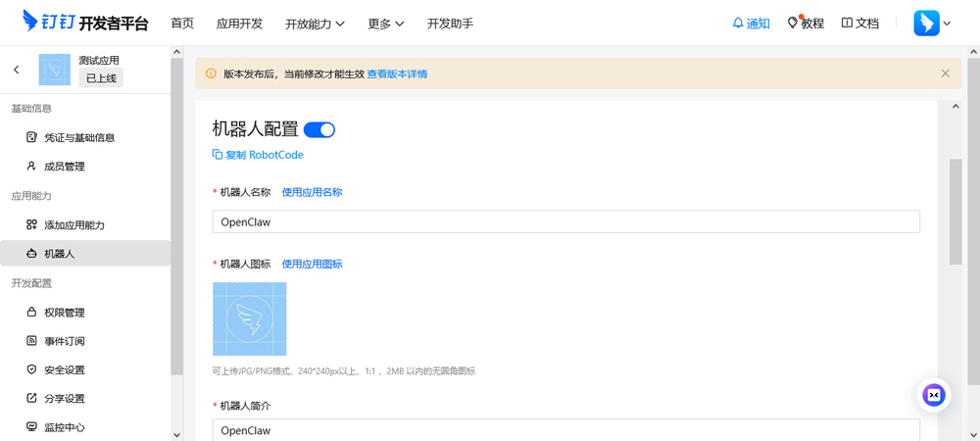
Task: Click the 查看版本详情 link
Action: click(397, 73)
